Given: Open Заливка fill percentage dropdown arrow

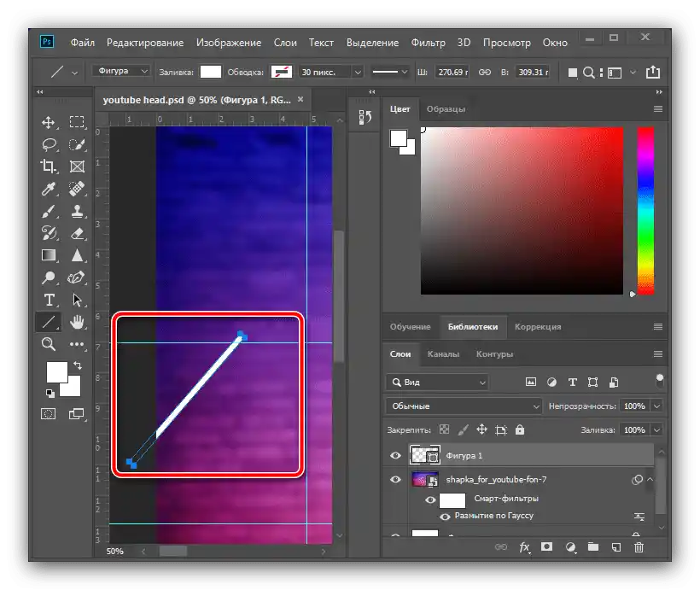Looking at the screenshot, I should coord(656,429).
